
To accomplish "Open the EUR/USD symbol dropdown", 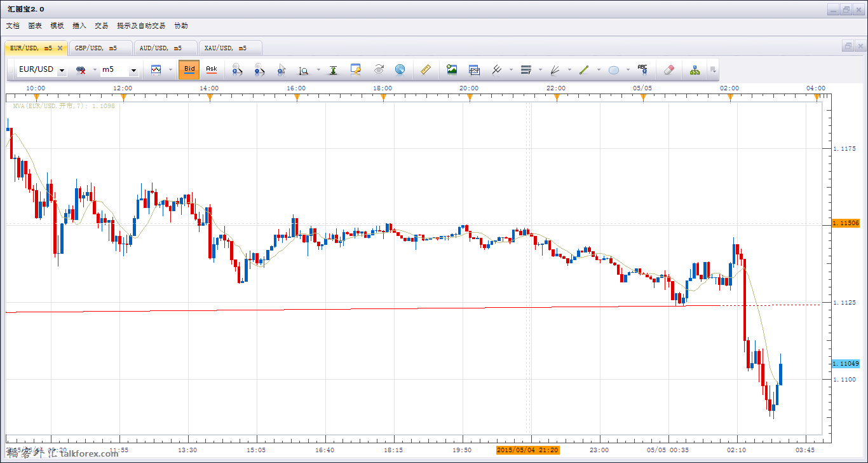I will click(x=62, y=71).
